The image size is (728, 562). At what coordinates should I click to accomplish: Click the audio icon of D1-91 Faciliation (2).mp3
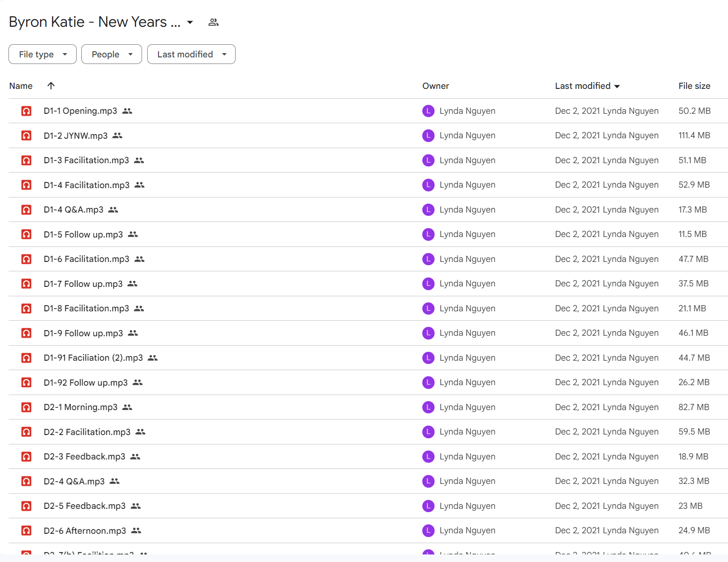(26, 358)
